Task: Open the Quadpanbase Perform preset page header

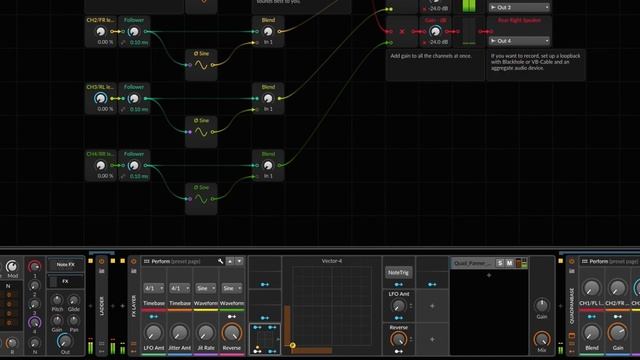Action: pos(611,261)
